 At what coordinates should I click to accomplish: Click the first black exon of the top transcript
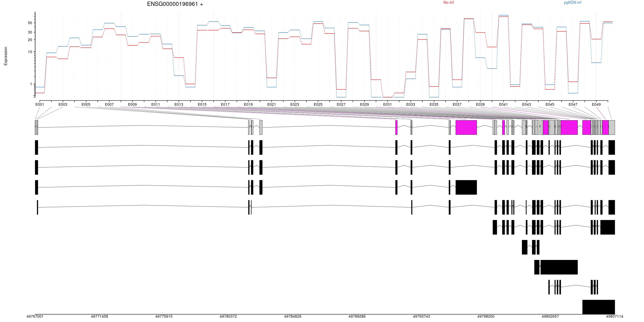point(36,147)
